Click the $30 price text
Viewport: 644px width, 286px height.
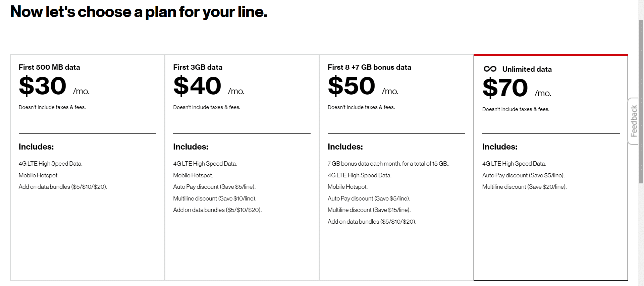[43, 86]
